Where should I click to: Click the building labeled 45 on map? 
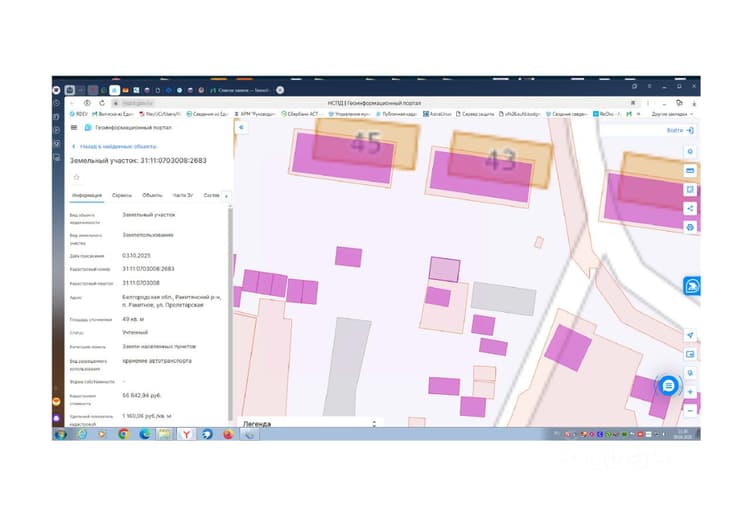[366, 143]
